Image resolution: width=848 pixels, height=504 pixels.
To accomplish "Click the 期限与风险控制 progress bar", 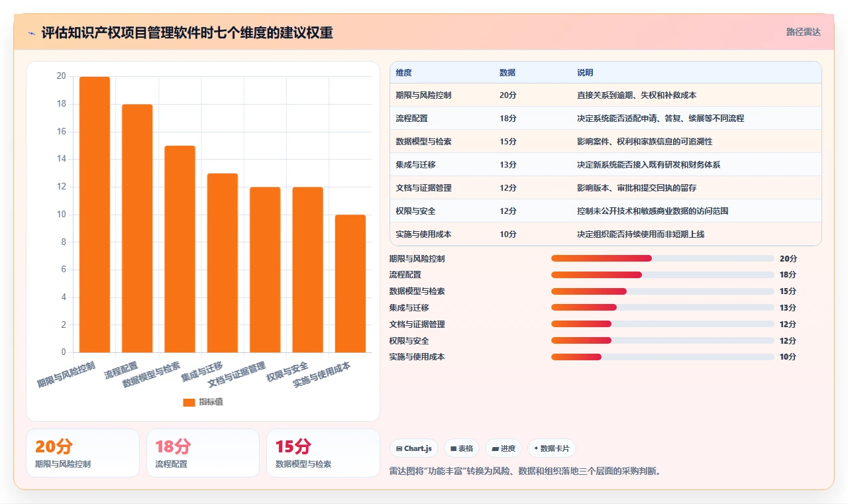I will [x=662, y=258].
